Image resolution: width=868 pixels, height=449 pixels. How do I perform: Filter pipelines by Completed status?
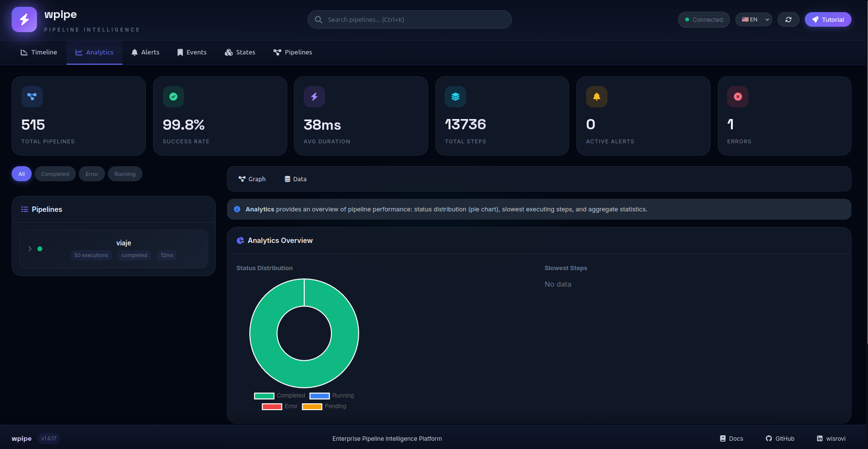[55, 174]
